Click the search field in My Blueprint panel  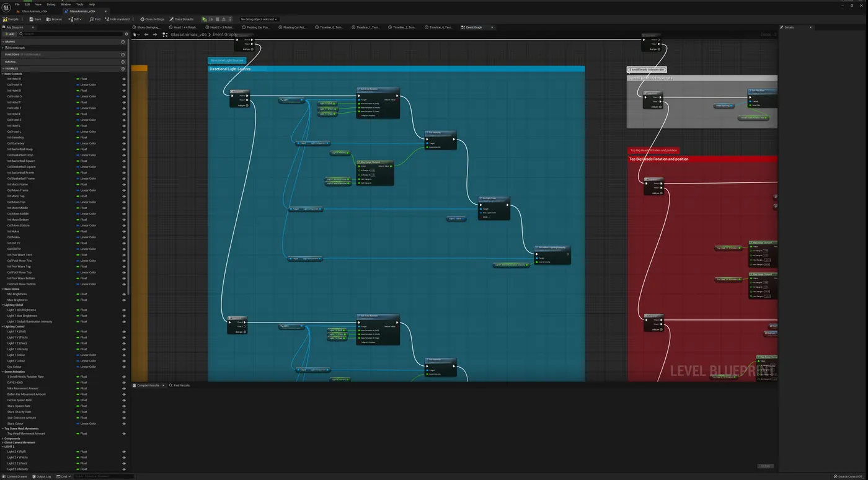click(x=68, y=33)
